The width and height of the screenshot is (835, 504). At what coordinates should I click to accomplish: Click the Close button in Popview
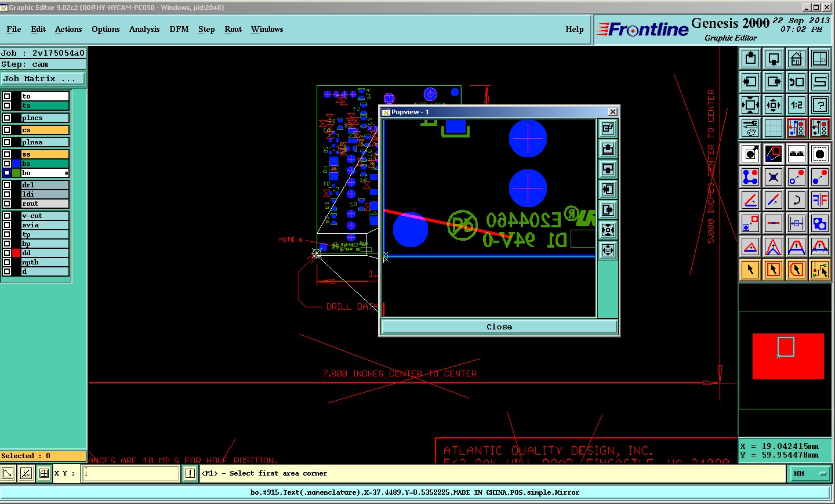pyautogui.click(x=499, y=327)
